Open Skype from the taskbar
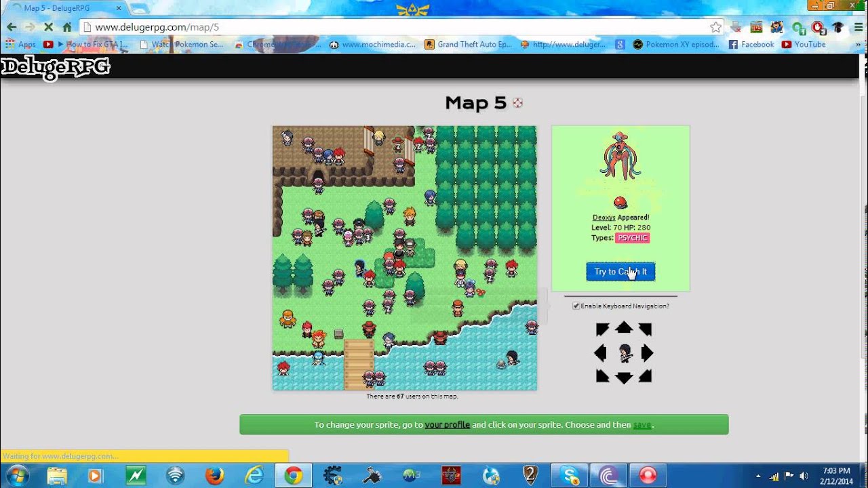Screen dimensions: 868x488 pyautogui.click(x=568, y=475)
